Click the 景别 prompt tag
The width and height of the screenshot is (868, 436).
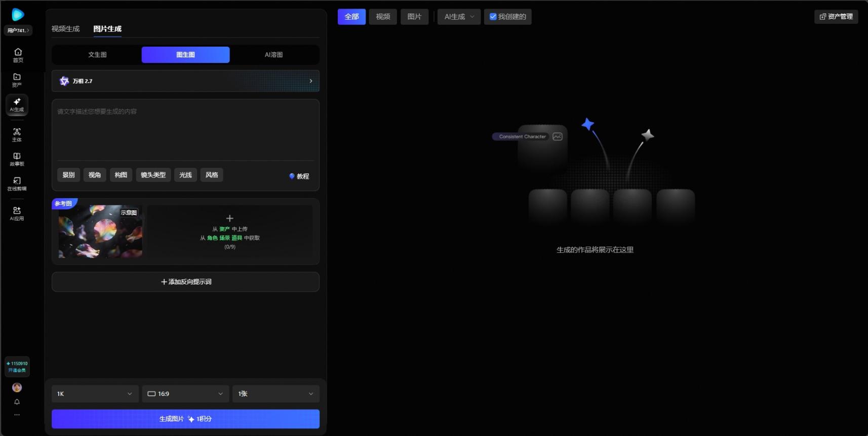[x=68, y=175]
